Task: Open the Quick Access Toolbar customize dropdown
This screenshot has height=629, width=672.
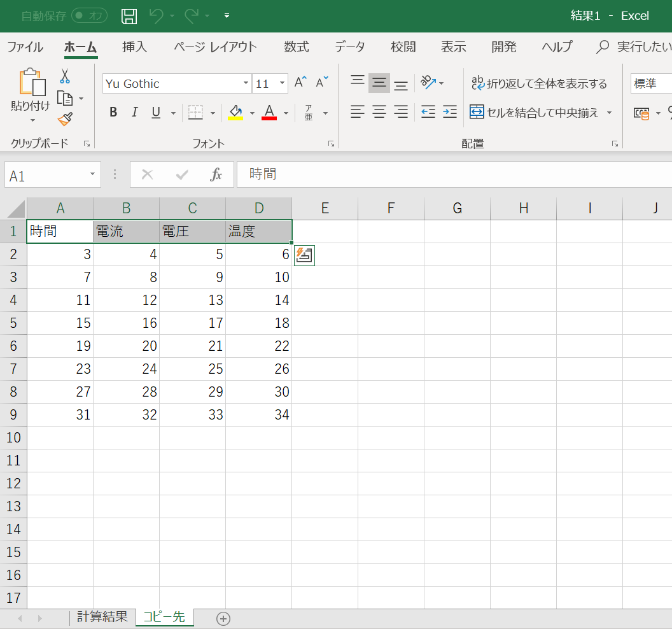Action: click(227, 16)
